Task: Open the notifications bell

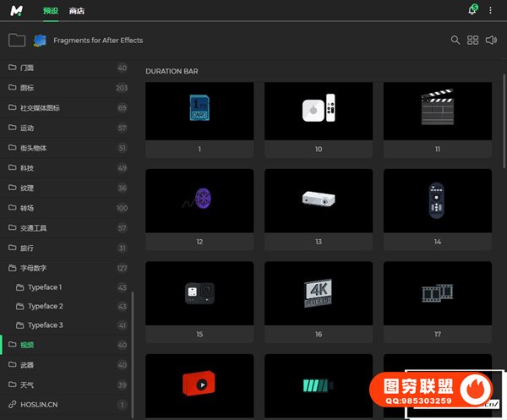Action: 472,11
